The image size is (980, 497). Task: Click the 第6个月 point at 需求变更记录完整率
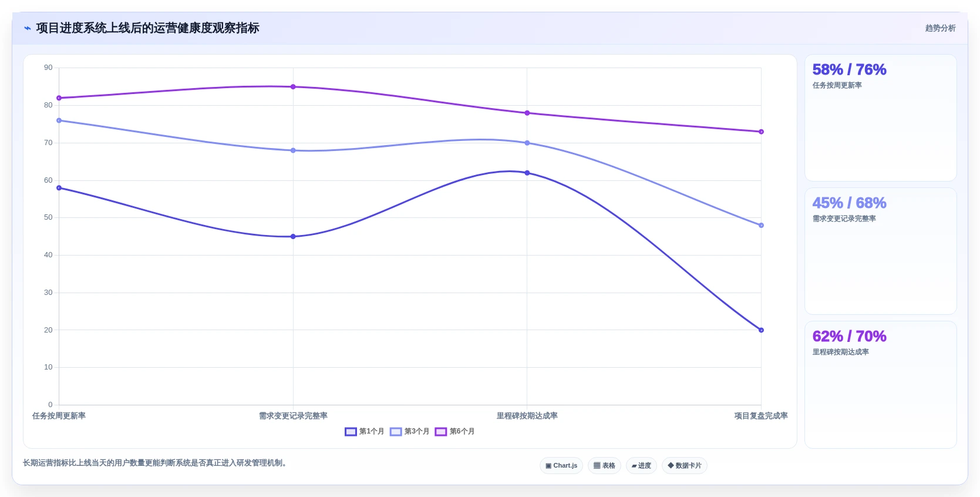click(293, 87)
